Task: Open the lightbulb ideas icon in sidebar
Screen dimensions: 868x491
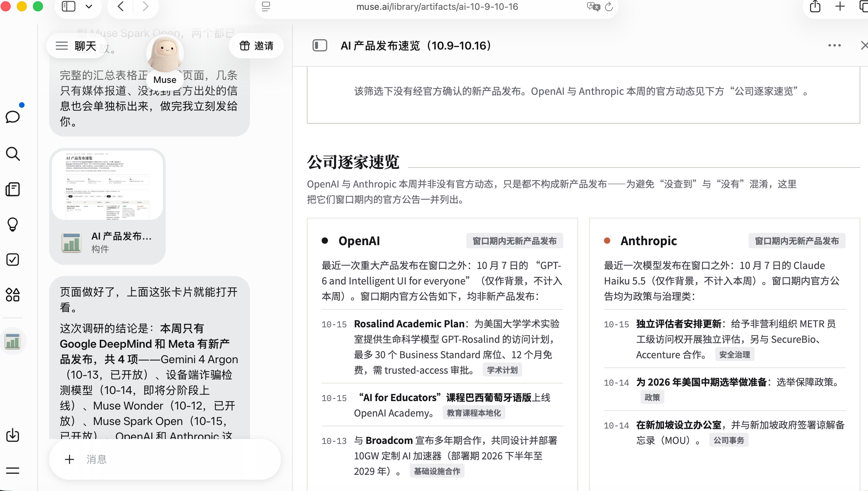Action: (x=13, y=224)
